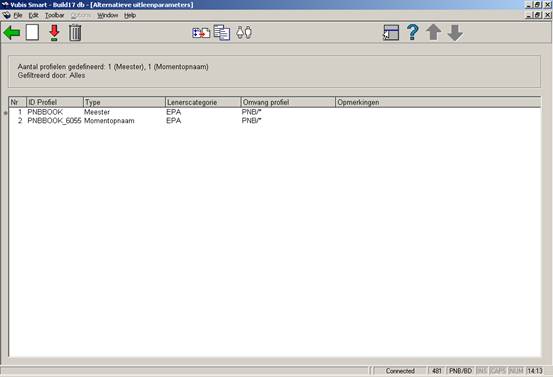Image resolution: width=553 pixels, height=377 pixels.
Task: Click the trash can delete icon
Action: pyautogui.click(x=75, y=33)
